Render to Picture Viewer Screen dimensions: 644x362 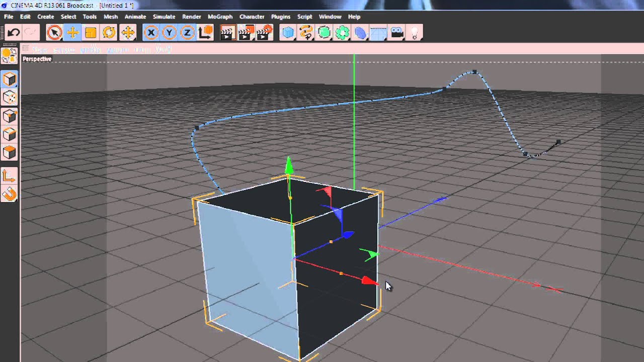pyautogui.click(x=246, y=33)
